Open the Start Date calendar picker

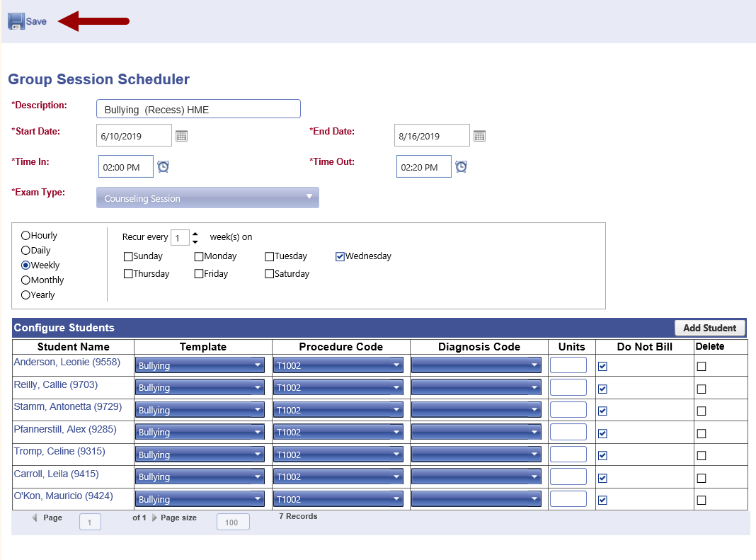tap(181, 135)
